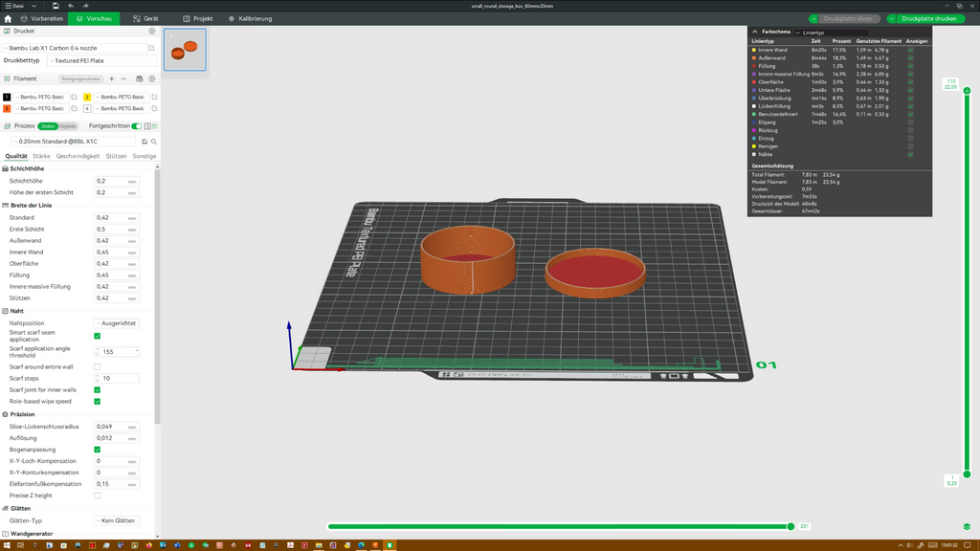This screenshot has width=980, height=551.
Task: Open printer settings gear icon
Action: (151, 31)
